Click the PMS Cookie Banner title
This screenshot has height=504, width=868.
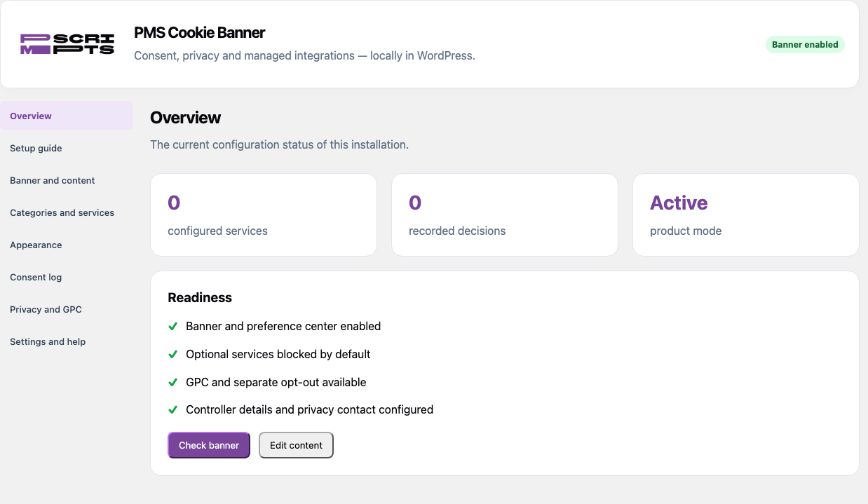(200, 32)
